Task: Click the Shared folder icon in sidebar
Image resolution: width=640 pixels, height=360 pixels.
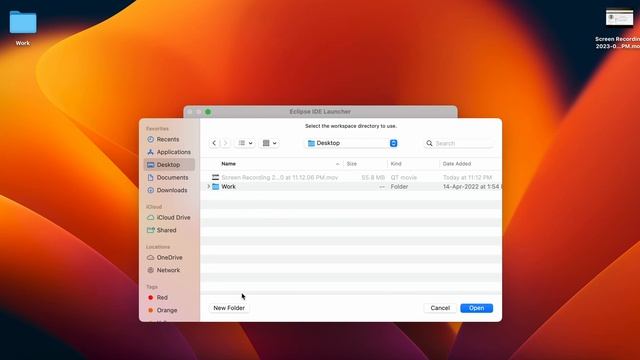Action: click(x=151, y=230)
